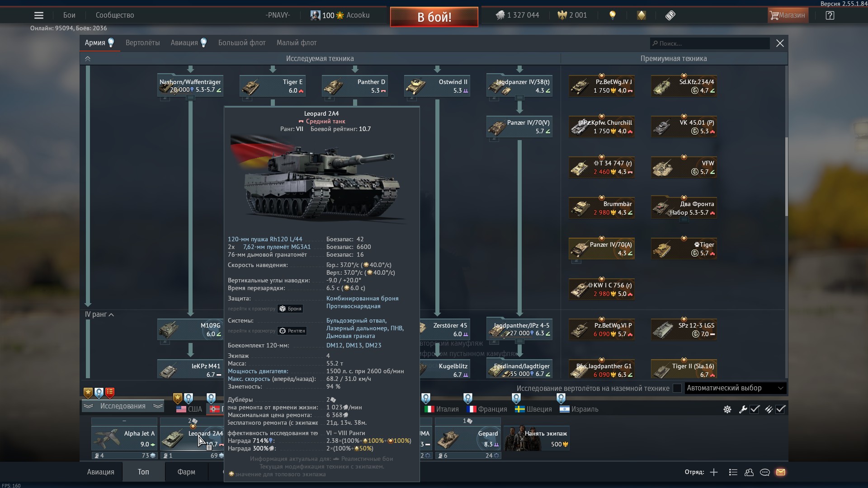Click the lightbulb icon in top bar
The width and height of the screenshot is (868, 488).
click(613, 15)
